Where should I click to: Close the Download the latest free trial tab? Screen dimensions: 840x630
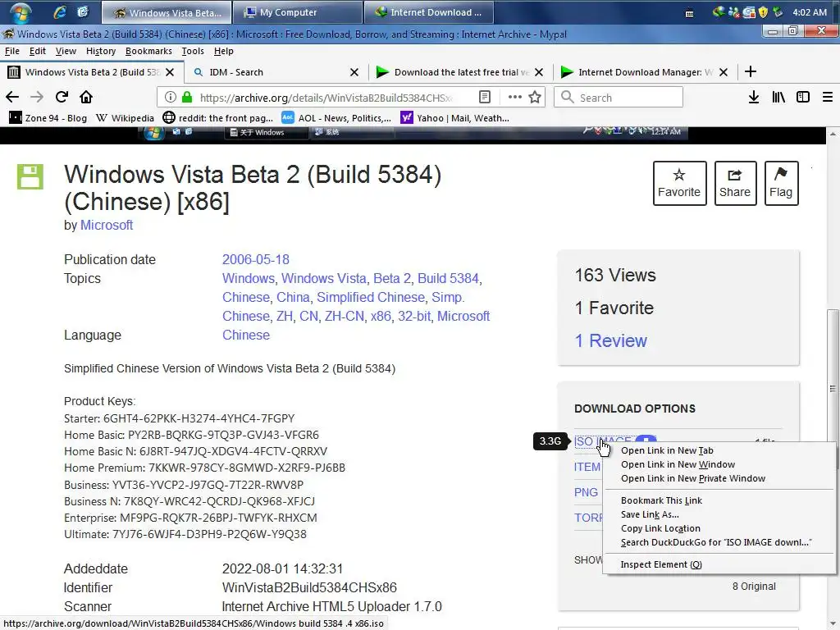pos(539,72)
